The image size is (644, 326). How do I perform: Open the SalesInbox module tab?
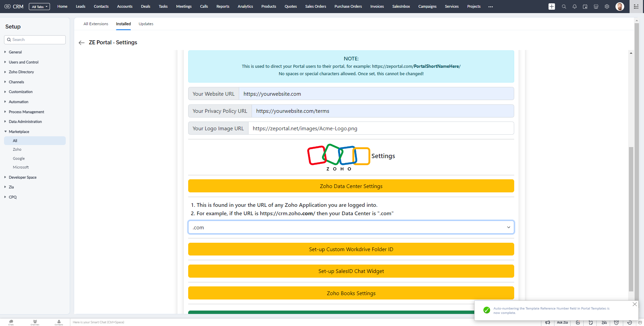tap(401, 6)
